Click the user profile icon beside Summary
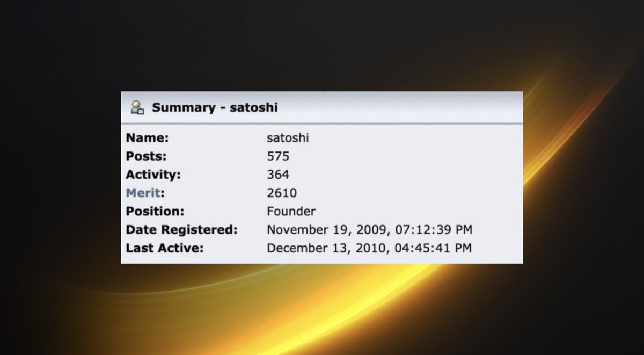644x355 pixels. (x=138, y=107)
